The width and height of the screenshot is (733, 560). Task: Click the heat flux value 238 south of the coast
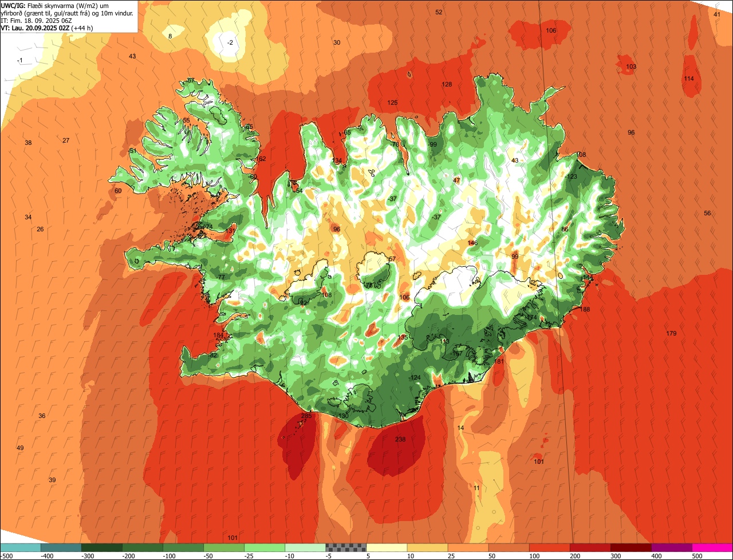[400, 439]
